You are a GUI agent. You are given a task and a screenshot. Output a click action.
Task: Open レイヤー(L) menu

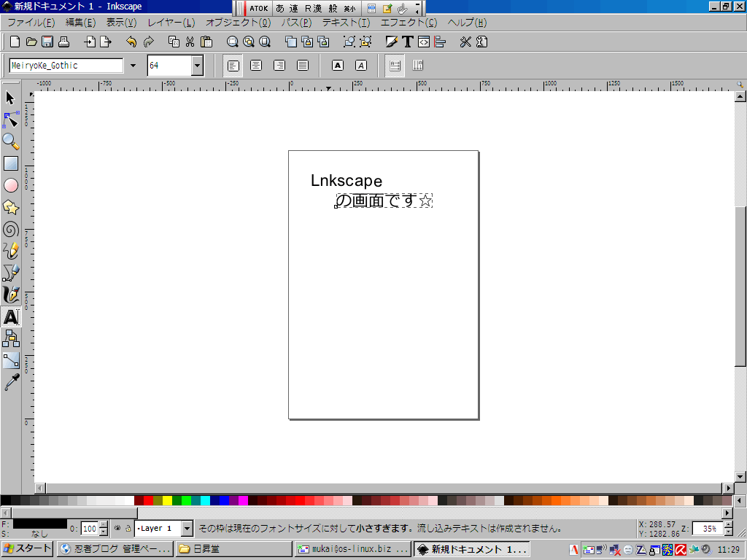pos(171,23)
